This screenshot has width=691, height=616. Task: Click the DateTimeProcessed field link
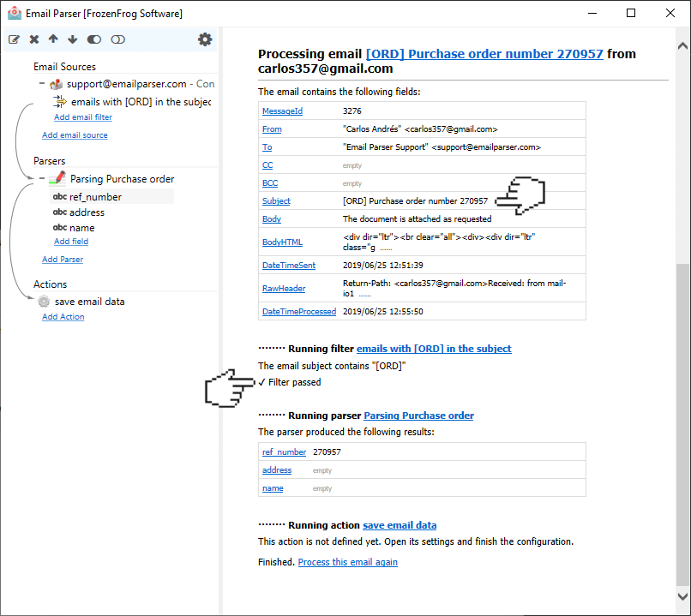tap(299, 312)
